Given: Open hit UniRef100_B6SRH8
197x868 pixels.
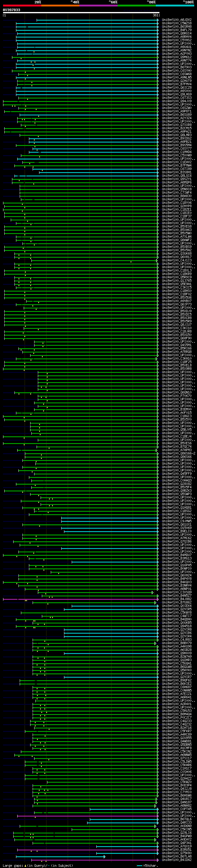Looking at the screenshot, I should tap(177, 26).
